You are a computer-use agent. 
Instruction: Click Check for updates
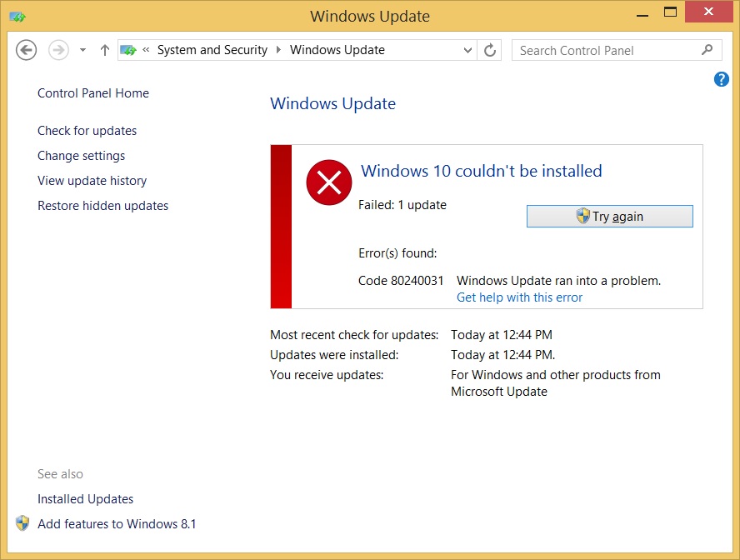pyautogui.click(x=87, y=131)
